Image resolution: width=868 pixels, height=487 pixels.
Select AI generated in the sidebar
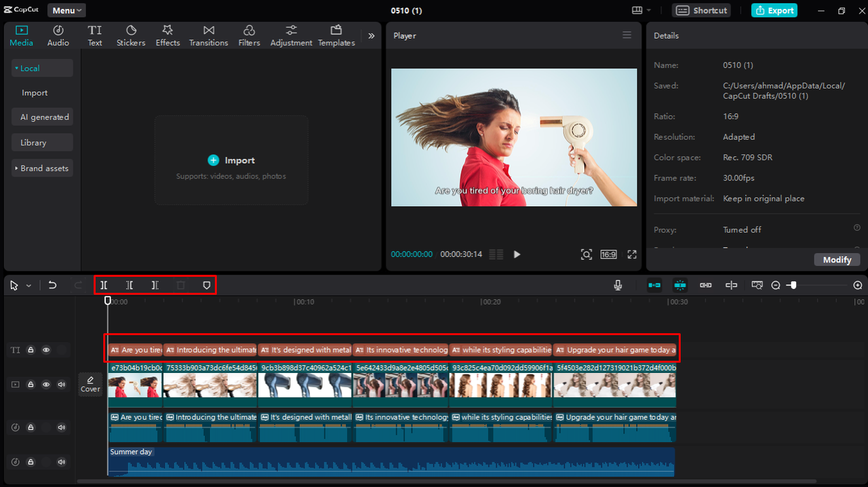pyautogui.click(x=42, y=117)
